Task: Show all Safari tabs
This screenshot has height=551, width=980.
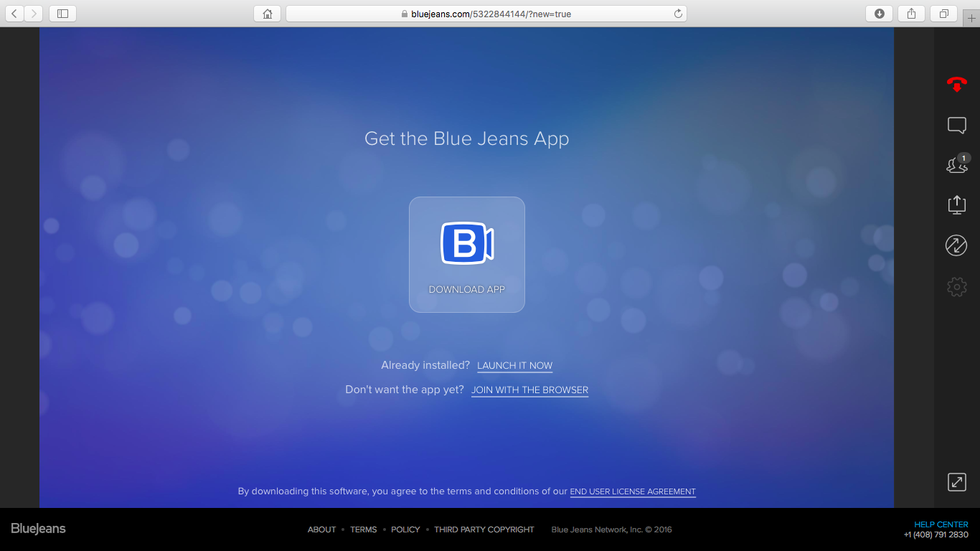Action: pyautogui.click(x=943, y=14)
